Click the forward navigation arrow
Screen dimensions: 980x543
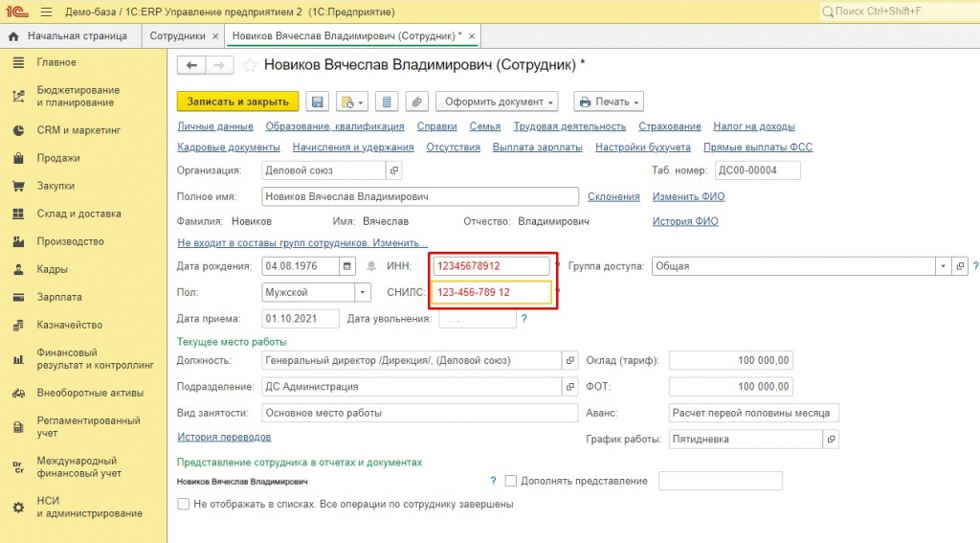point(219,65)
